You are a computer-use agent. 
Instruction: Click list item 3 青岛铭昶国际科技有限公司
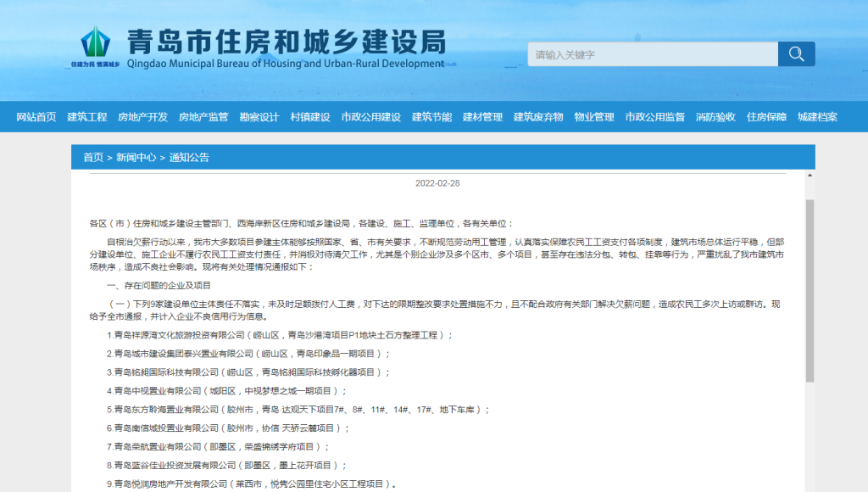(248, 372)
